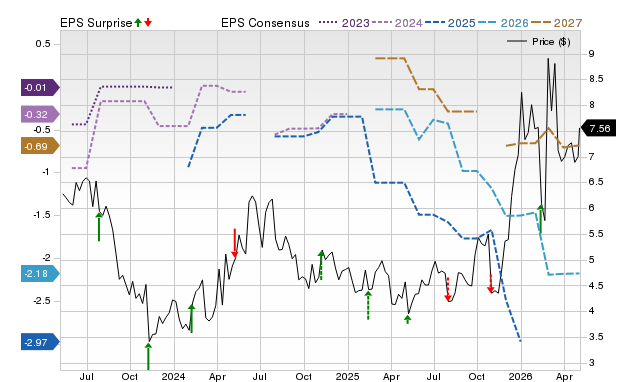Click the -0.69 value tag for 2027
640x382 pixels.
pos(40,146)
